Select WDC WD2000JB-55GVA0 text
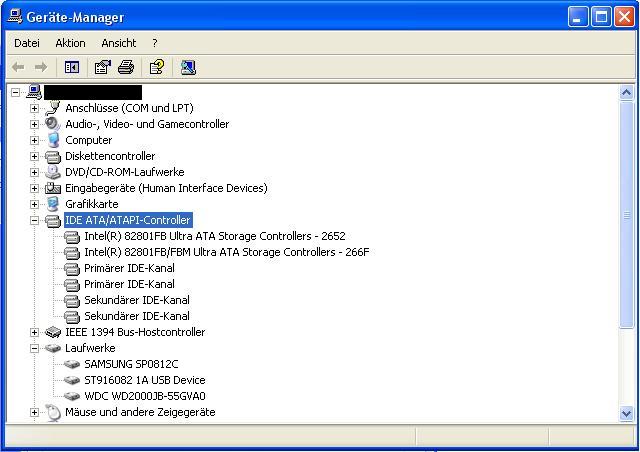 [x=145, y=396]
